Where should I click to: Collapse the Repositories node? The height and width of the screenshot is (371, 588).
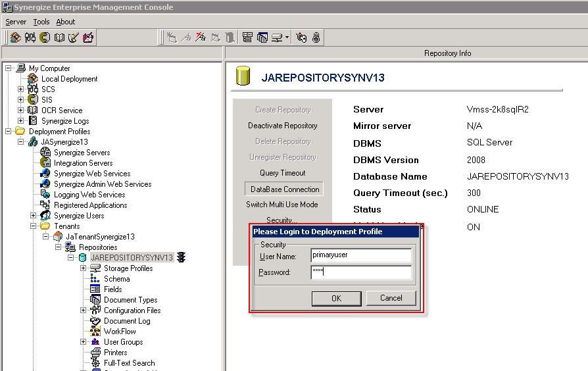point(58,247)
